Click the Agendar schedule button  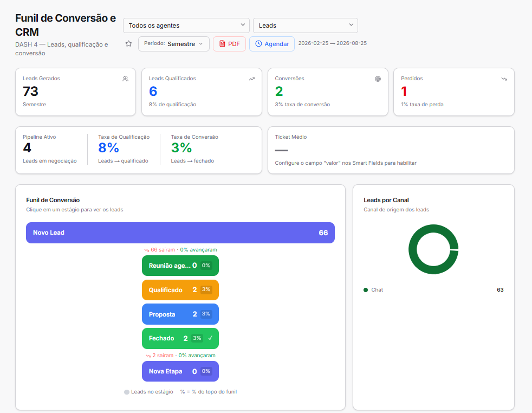click(x=272, y=44)
